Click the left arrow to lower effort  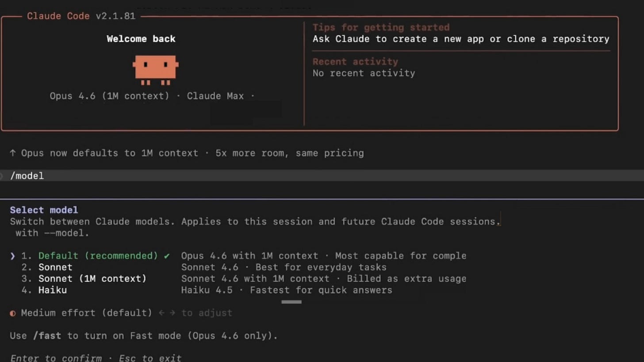[x=161, y=313]
